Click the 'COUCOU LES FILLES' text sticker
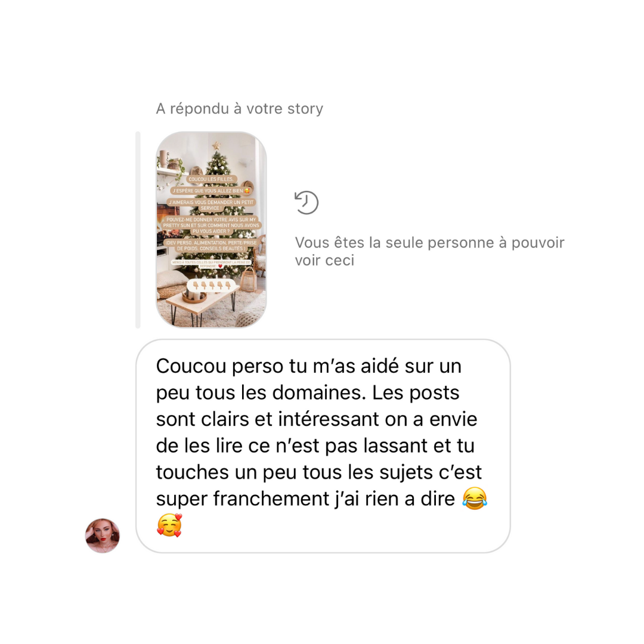Screen dimensions: 644x644 [x=211, y=179]
